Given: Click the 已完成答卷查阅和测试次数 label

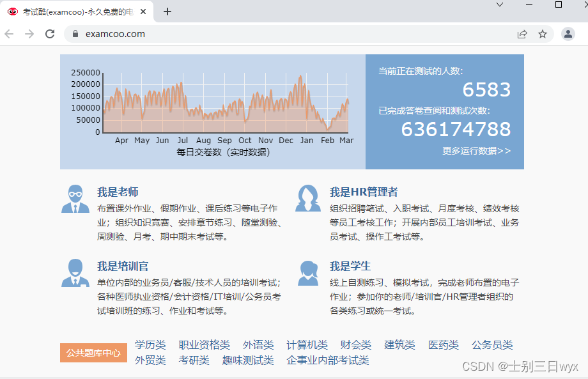Looking at the screenshot, I should (434, 111).
